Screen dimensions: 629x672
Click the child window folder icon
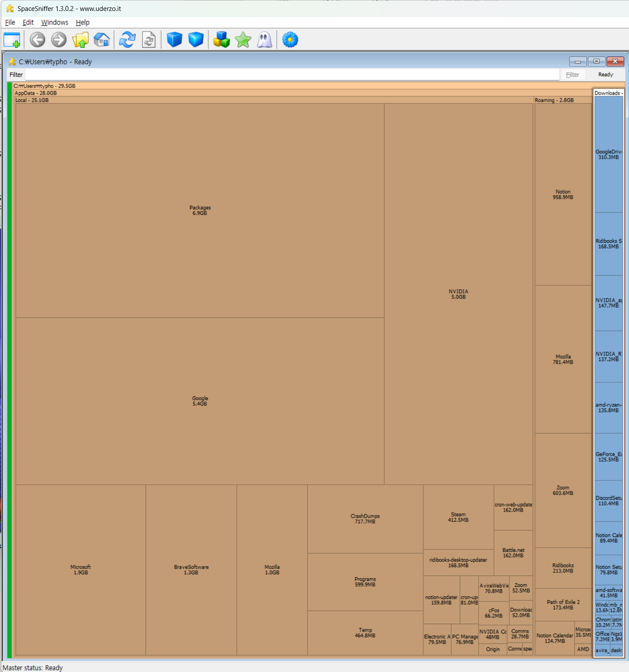[x=12, y=62]
